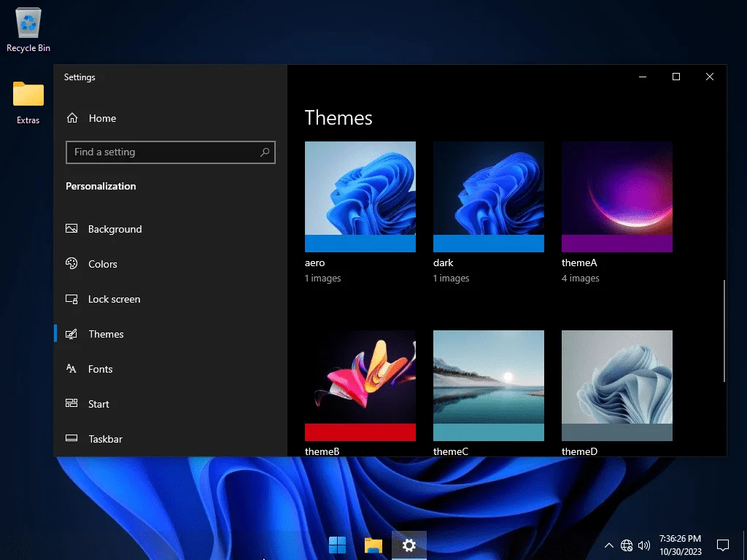
Task: Click the "themeC" label
Action: [451, 451]
